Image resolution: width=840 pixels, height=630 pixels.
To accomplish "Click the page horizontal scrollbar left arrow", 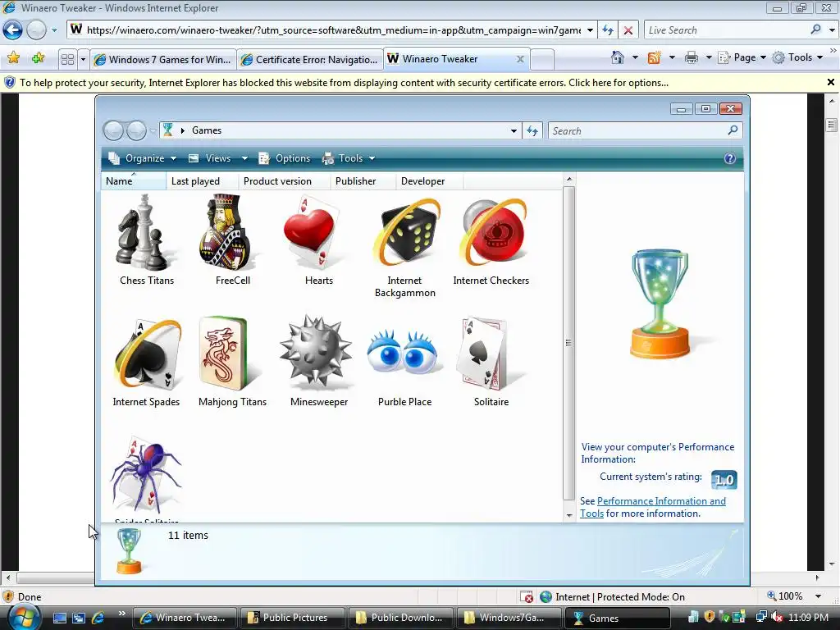I will click(7, 578).
